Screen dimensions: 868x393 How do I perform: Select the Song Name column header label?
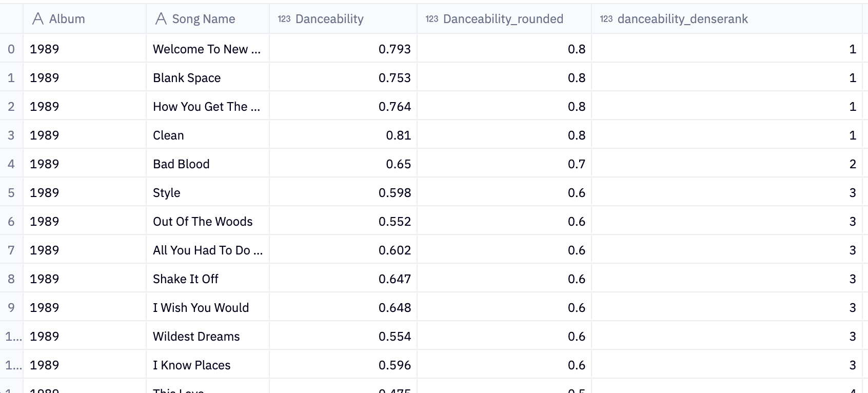(x=203, y=19)
